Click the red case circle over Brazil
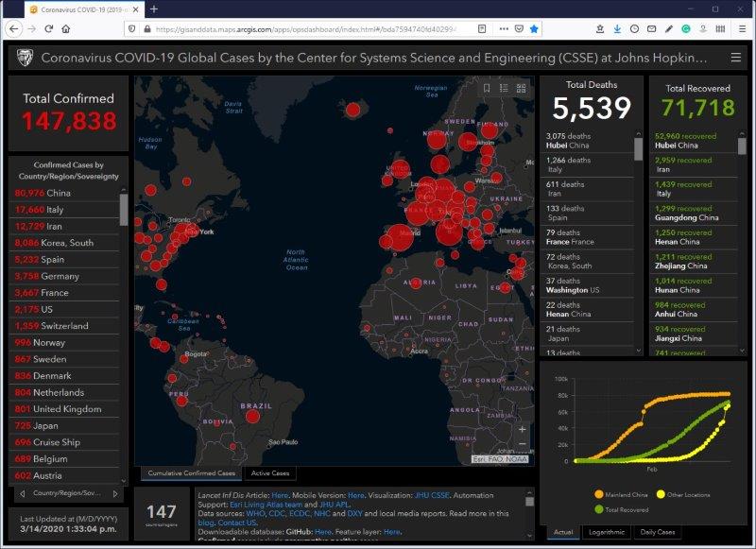The width and height of the screenshot is (756, 549). point(252,416)
